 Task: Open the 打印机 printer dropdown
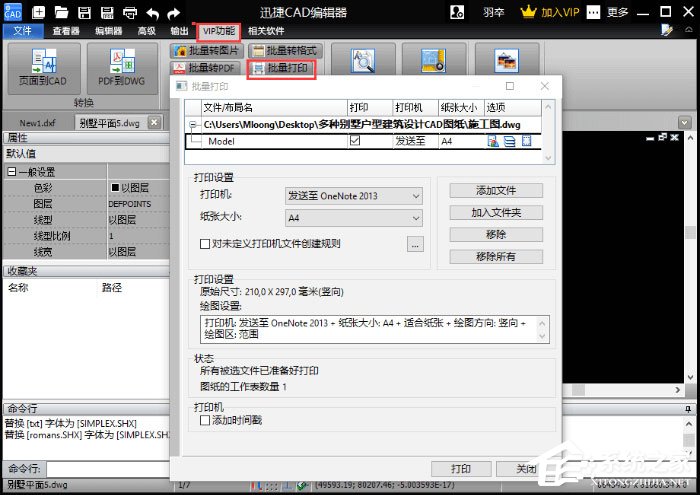(353, 194)
